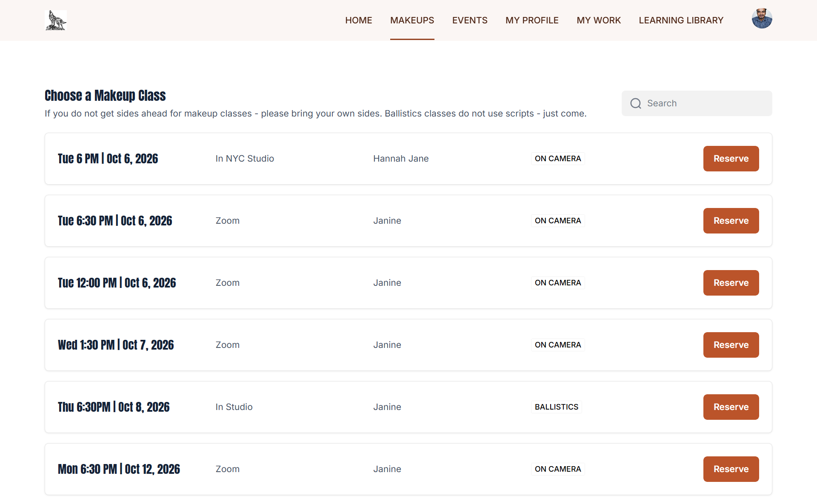Reserve the Wed 1:30 PM class
Viewport: 817px width, 504px height.
click(x=731, y=345)
